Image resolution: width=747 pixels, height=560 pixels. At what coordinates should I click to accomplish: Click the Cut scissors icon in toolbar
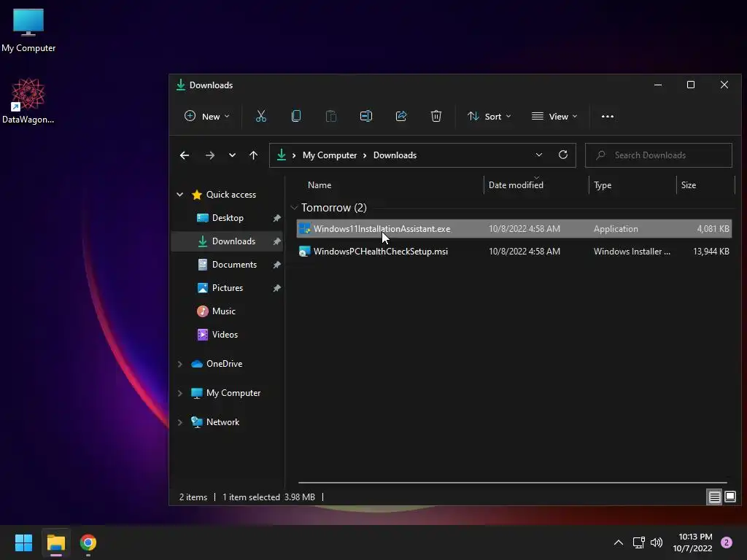[260, 116]
